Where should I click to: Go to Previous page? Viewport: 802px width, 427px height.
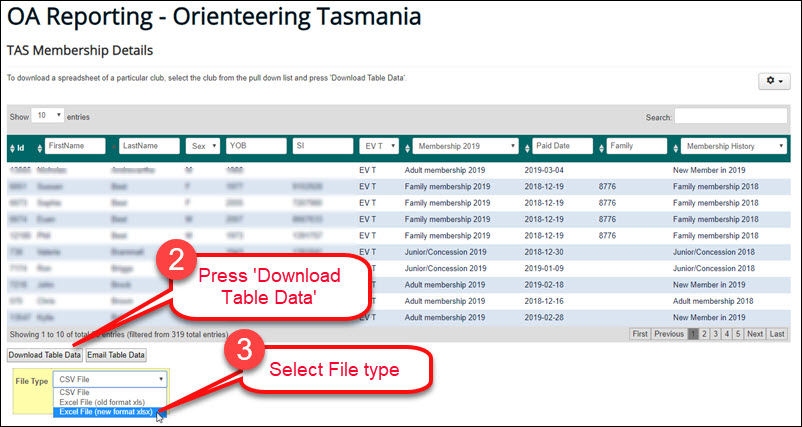point(669,334)
